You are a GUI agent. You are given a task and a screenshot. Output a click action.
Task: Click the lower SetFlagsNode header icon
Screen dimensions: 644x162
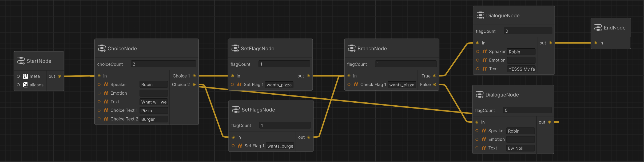(x=236, y=110)
